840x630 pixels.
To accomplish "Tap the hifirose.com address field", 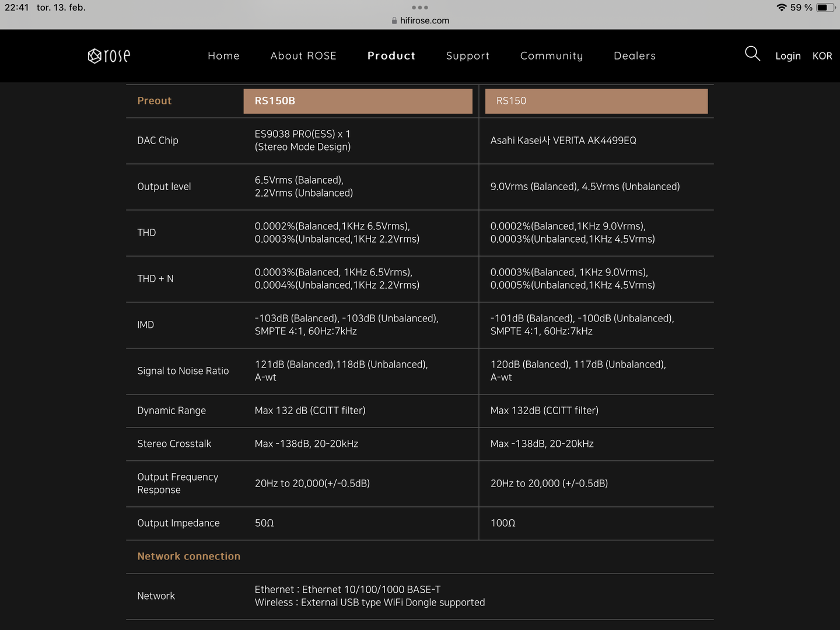I will pos(424,20).
